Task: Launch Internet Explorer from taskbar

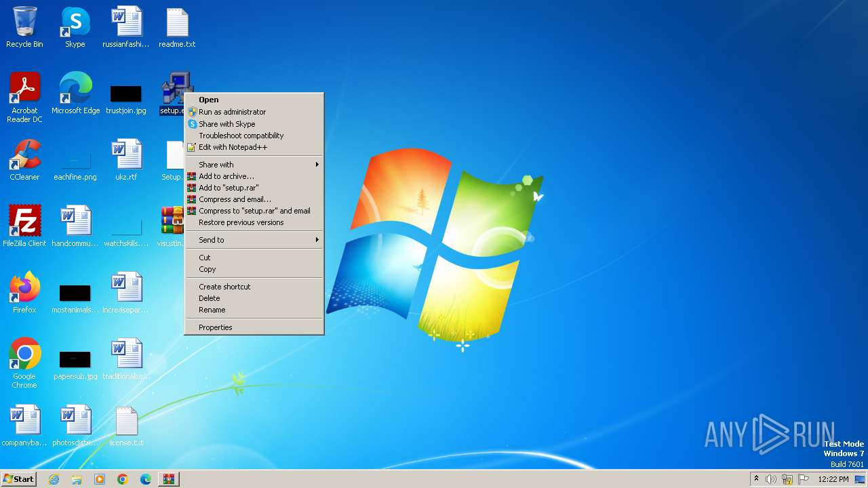Action: pyautogui.click(x=54, y=479)
